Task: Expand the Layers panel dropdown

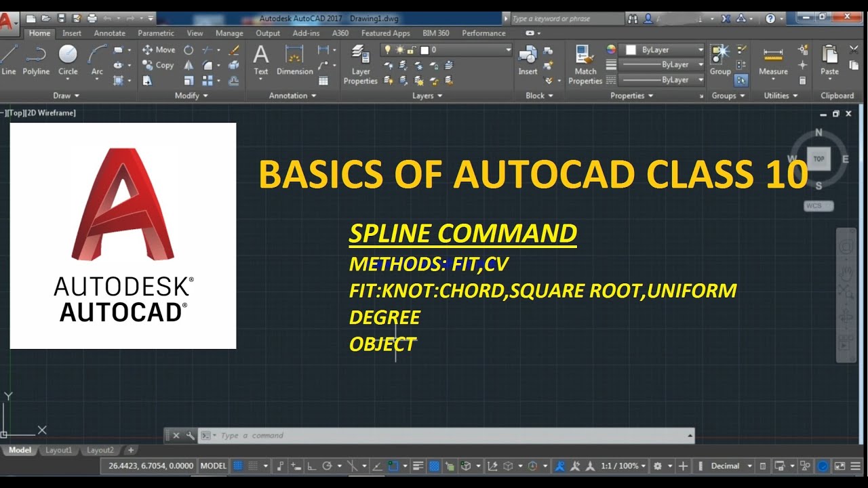Action: [427, 96]
